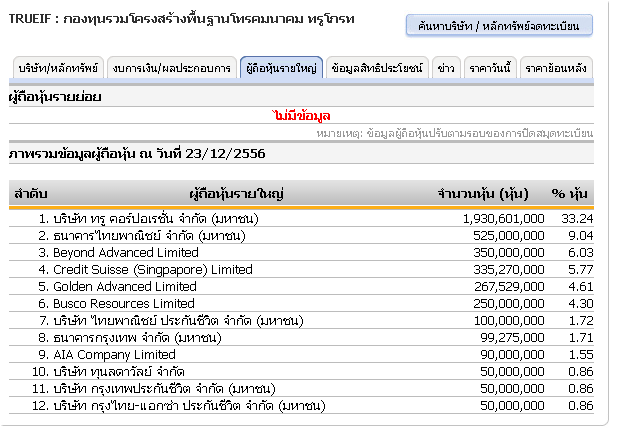This screenshot has height=434, width=618.
Task: Click the % หุ้น column header
Action: pyautogui.click(x=570, y=194)
